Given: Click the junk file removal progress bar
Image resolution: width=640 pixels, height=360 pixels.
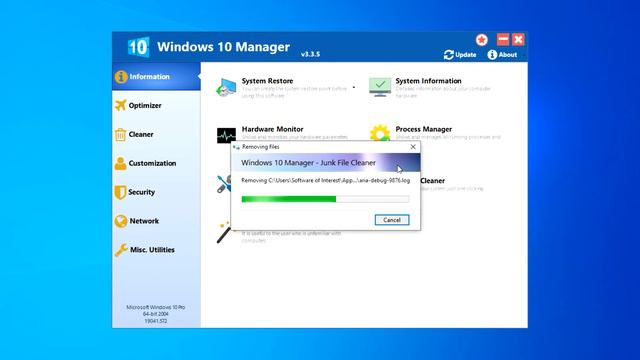Looking at the screenshot, I should pos(325,199).
